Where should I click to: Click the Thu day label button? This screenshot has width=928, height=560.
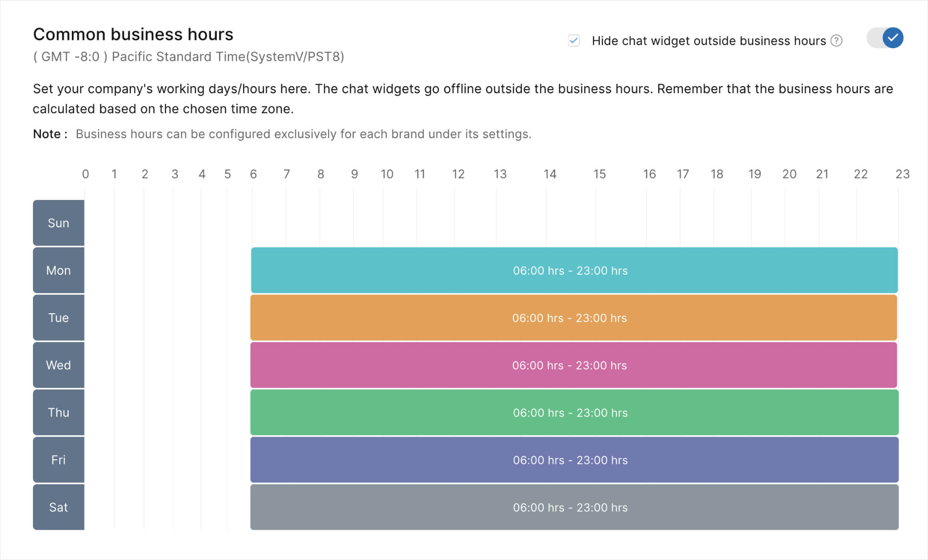click(58, 412)
